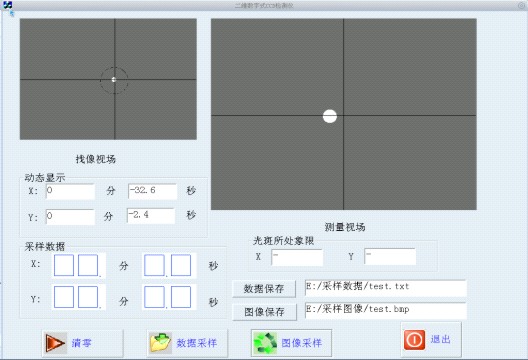Click first 采样数据 Y seconds digit box
The height and width of the screenshot is (360, 528).
click(154, 297)
